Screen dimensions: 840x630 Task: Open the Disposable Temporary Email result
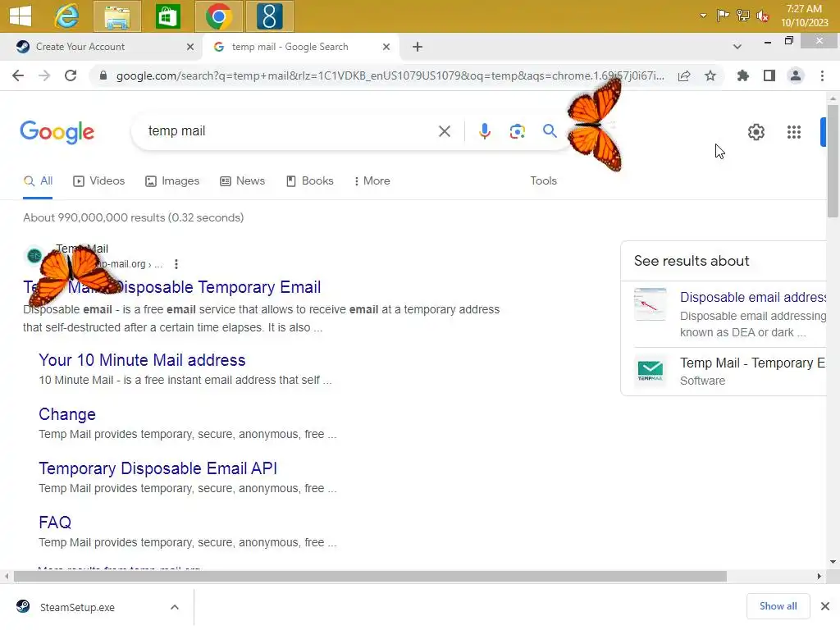pos(172,287)
